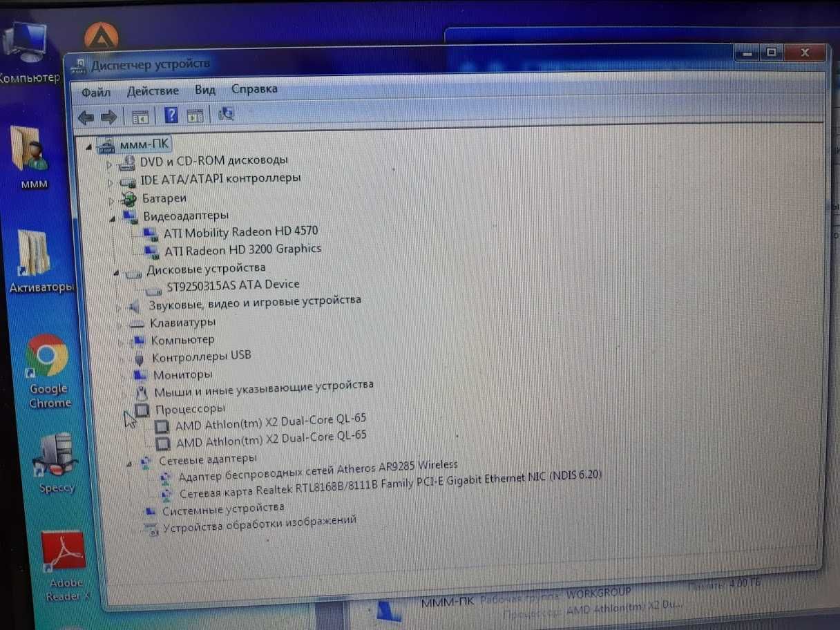
Task: Click the show/hide console tree toolbar icon
Action: click(x=140, y=116)
